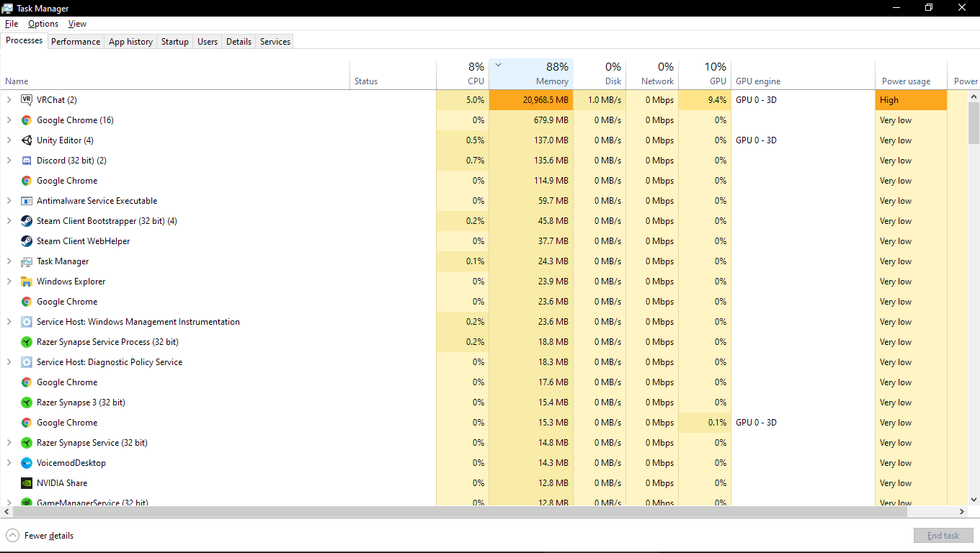Viewport: 980px width, 553px height.
Task: Click the Steam Client WebHelper icon
Action: [x=27, y=241]
